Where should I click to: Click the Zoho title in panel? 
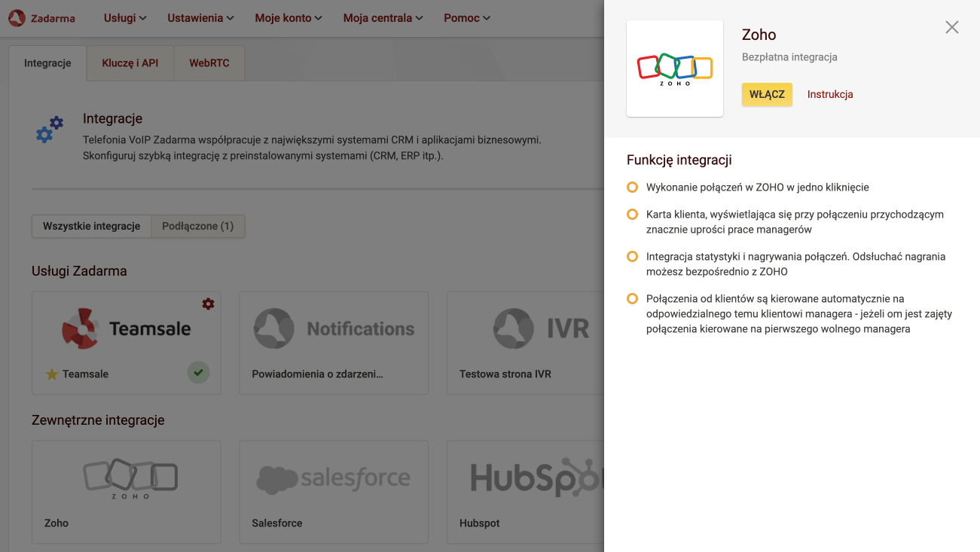pos(759,35)
